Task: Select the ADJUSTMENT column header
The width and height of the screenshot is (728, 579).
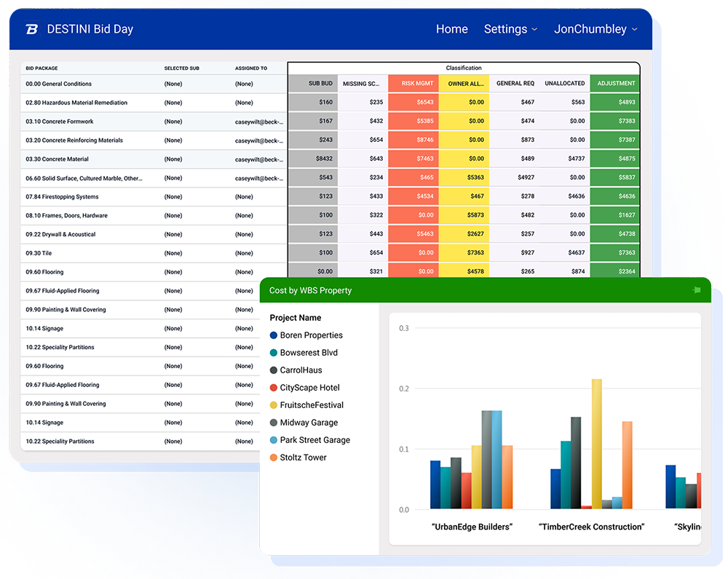Action: tap(614, 84)
